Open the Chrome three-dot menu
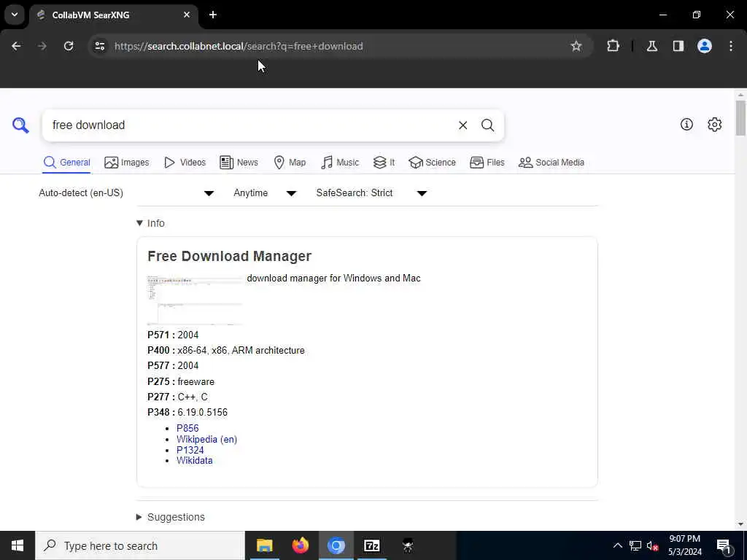Viewport: 747px width, 560px height. click(x=731, y=46)
